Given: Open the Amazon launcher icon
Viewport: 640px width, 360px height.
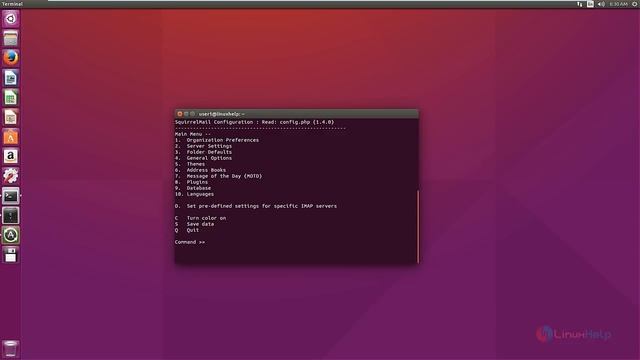Looking at the screenshot, I should point(11,156).
